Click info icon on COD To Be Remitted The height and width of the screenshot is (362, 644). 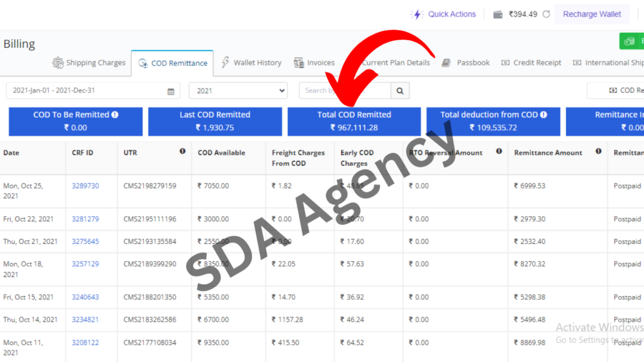(115, 115)
